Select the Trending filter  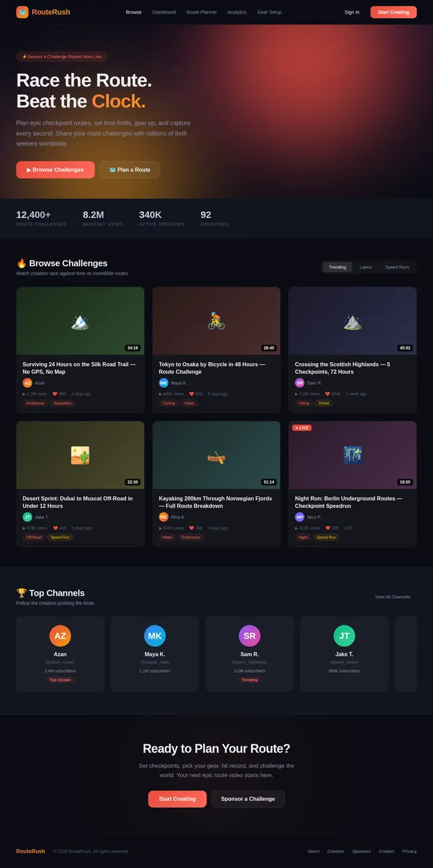click(x=337, y=267)
